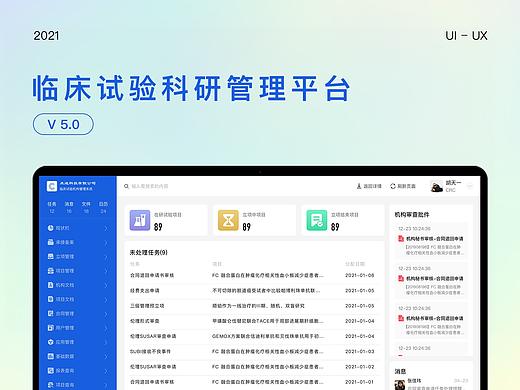Click the icon next to 机构文档
The height and width of the screenshot is (390, 520).
50,285
